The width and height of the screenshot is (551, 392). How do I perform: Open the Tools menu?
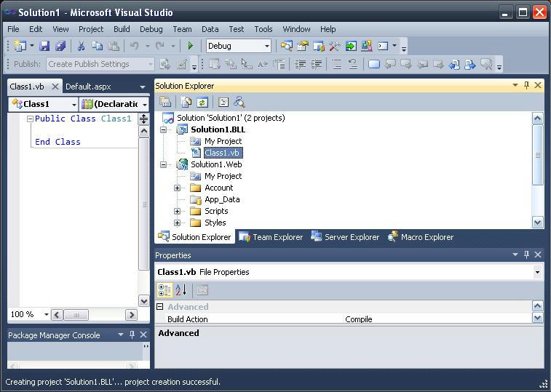pos(263,29)
